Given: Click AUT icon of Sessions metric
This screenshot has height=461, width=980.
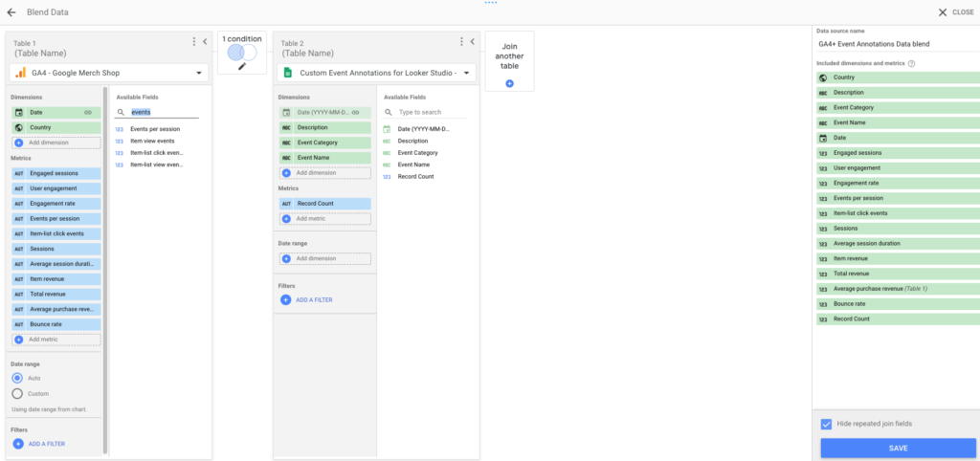Looking at the screenshot, I should pyautogui.click(x=19, y=249).
